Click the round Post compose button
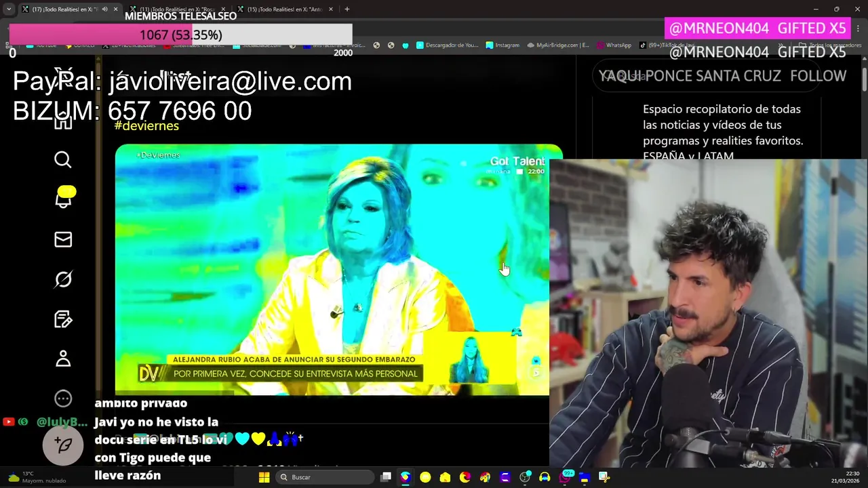Viewport: 868px width, 488px height. [x=63, y=445]
